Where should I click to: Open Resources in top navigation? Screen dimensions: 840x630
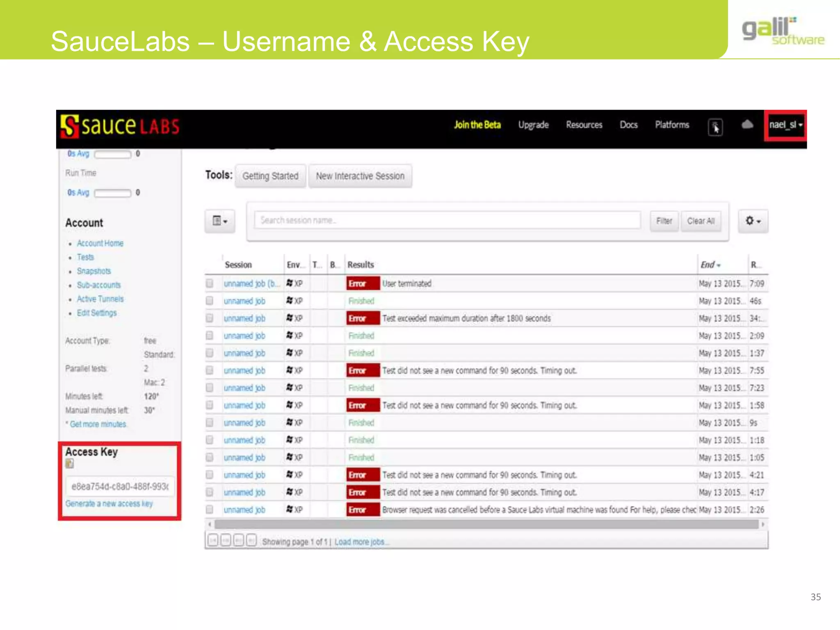coord(584,125)
